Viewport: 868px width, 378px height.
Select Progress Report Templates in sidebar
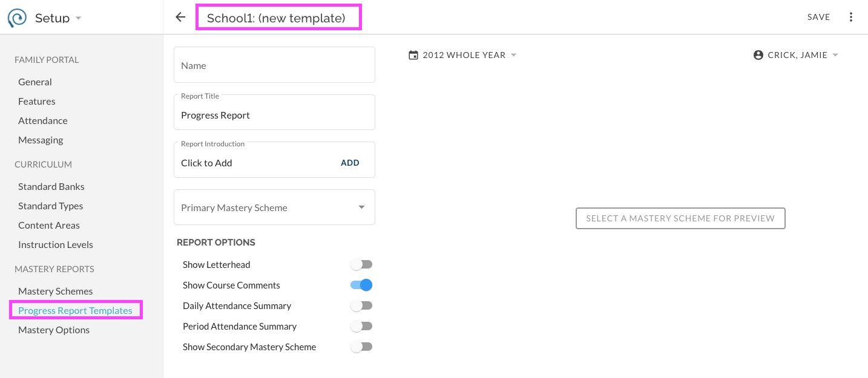(x=75, y=310)
